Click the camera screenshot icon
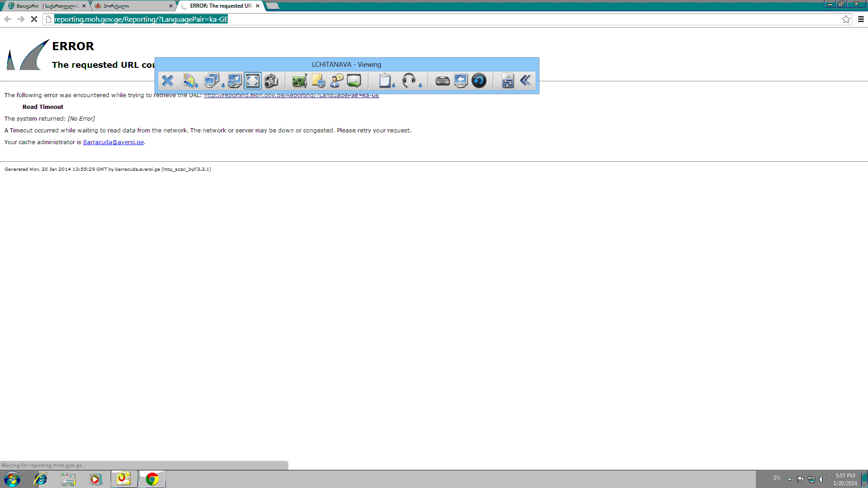This screenshot has width=868, height=488. pos(271,81)
